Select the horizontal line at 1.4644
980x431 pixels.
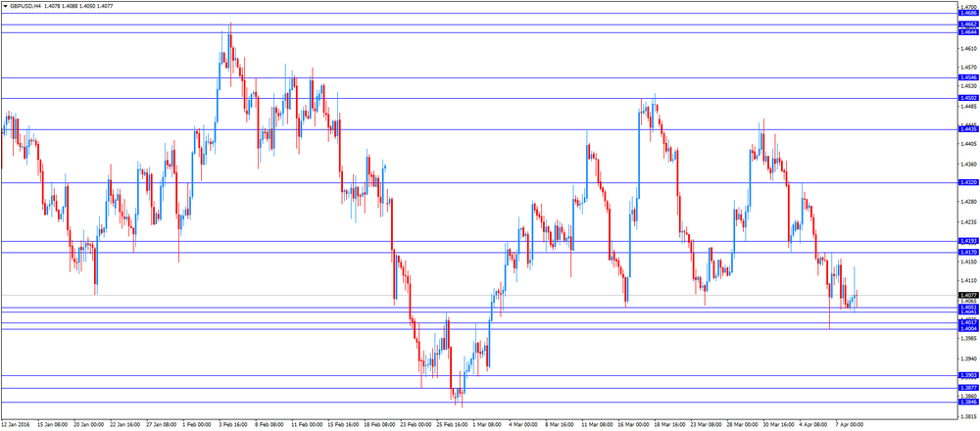pyautogui.click(x=479, y=32)
